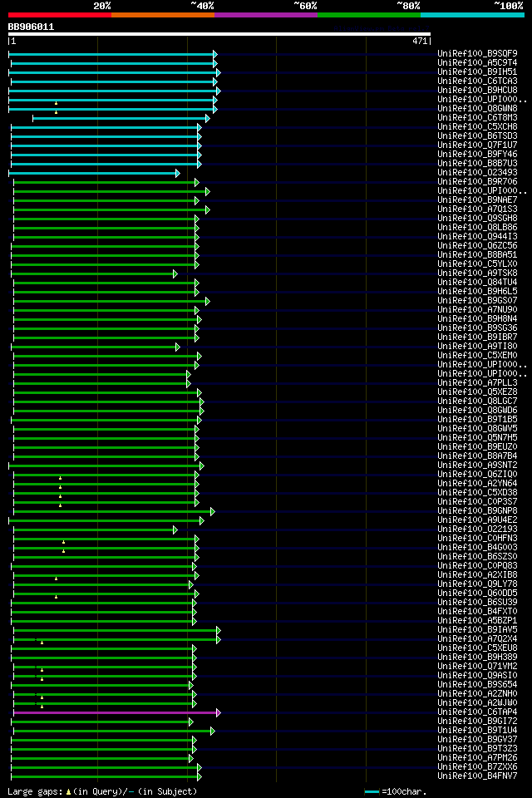Select the UniRef100_A9TSK8 label
The width and height of the screenshot is (532, 798).
click(x=477, y=273)
